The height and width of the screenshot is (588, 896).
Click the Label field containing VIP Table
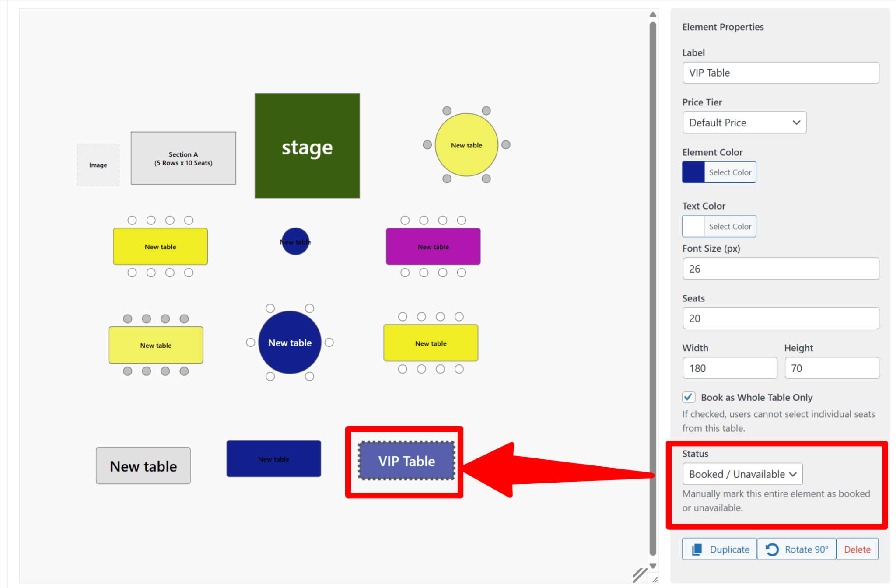(780, 73)
